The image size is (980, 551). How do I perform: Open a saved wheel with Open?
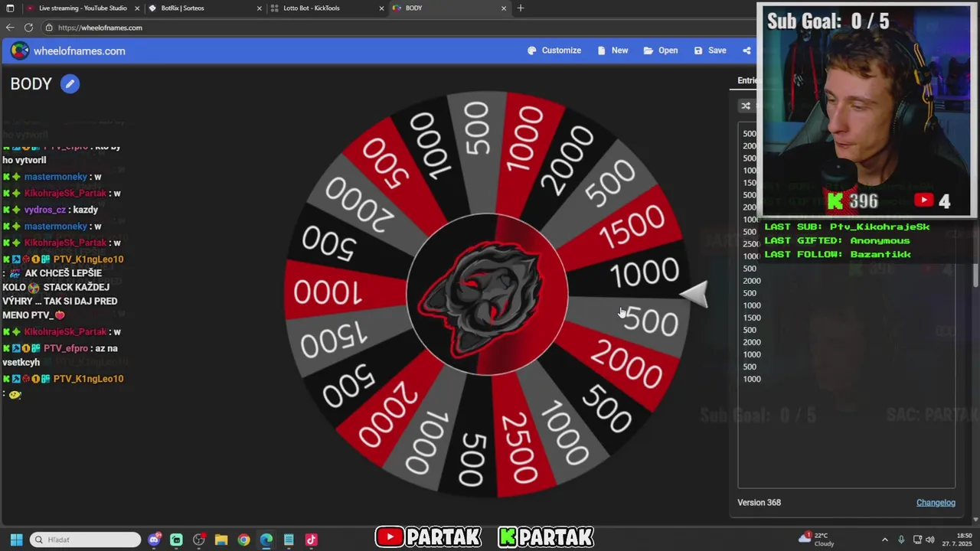point(661,51)
